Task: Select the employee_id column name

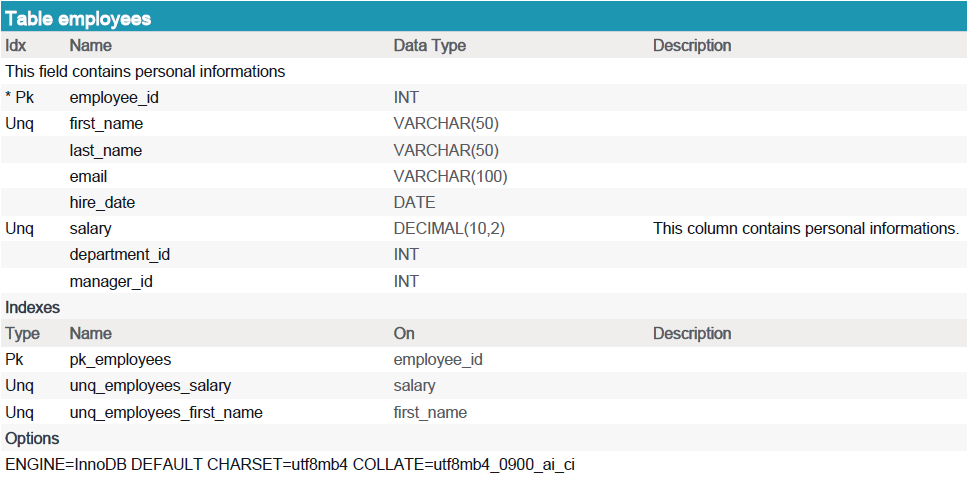Action: tap(114, 97)
